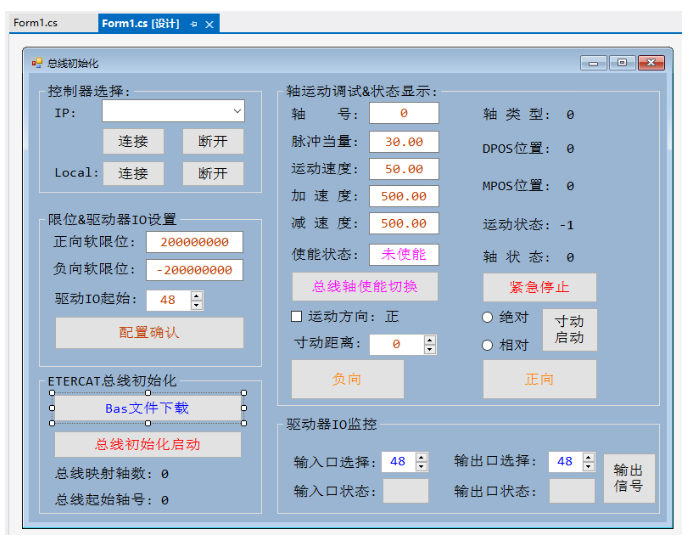Switch to the Form1.cs code tab

[x=35, y=23]
